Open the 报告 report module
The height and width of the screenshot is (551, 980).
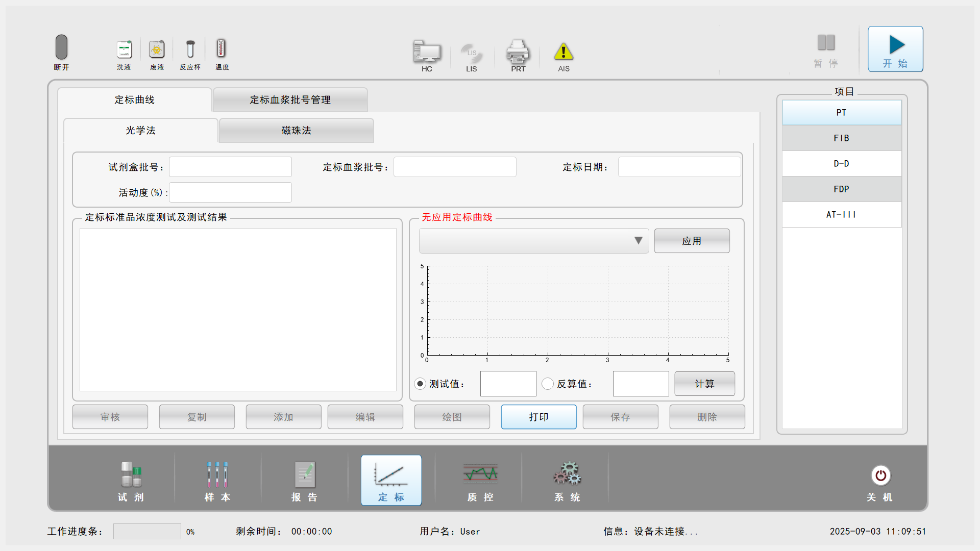[x=305, y=481]
